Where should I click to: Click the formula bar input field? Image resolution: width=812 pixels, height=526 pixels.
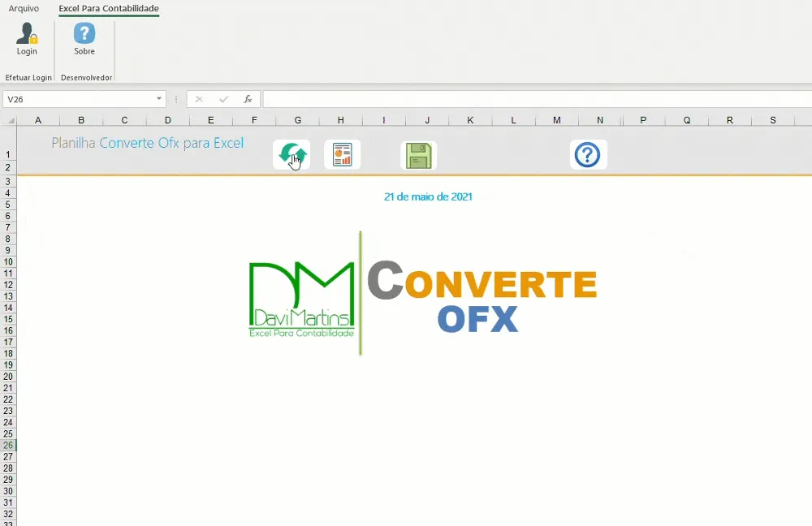click(x=537, y=99)
